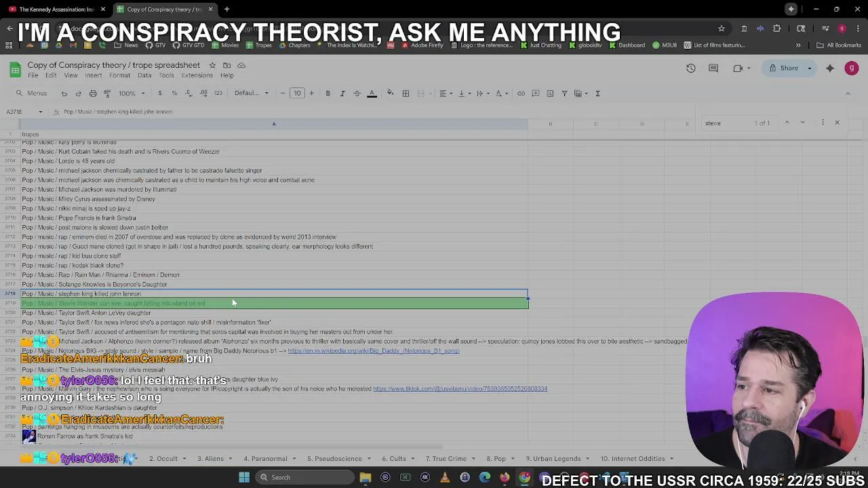Go to the previous find result
Viewport: 868px width, 488px height.
(787, 123)
